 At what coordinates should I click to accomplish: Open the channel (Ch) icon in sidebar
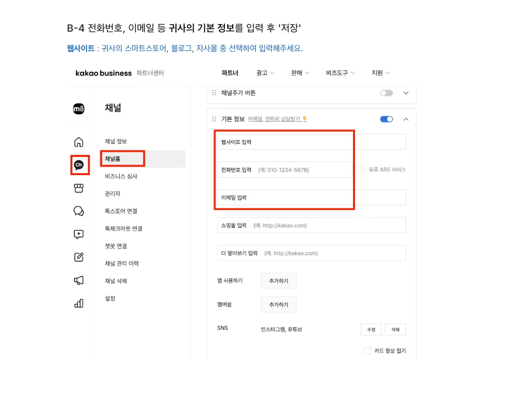[79, 165]
